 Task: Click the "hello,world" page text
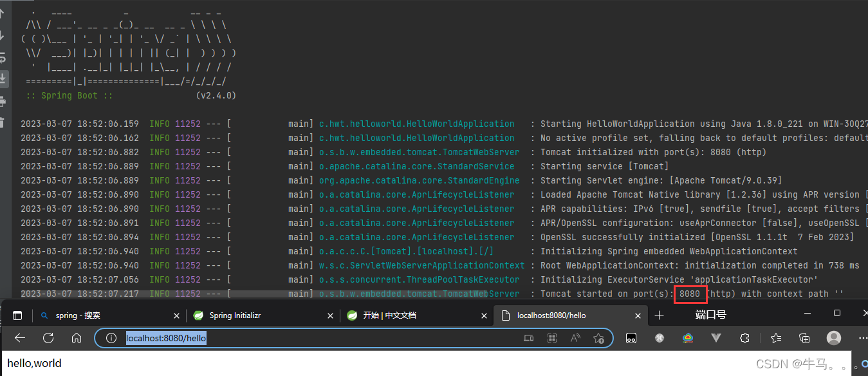[35, 363]
